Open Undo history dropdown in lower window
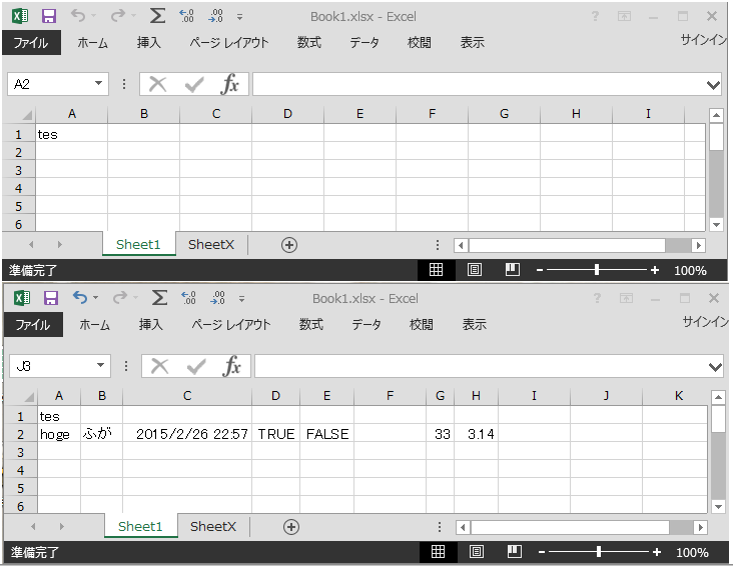Screen dimensions: 733x566 [x=95, y=297]
